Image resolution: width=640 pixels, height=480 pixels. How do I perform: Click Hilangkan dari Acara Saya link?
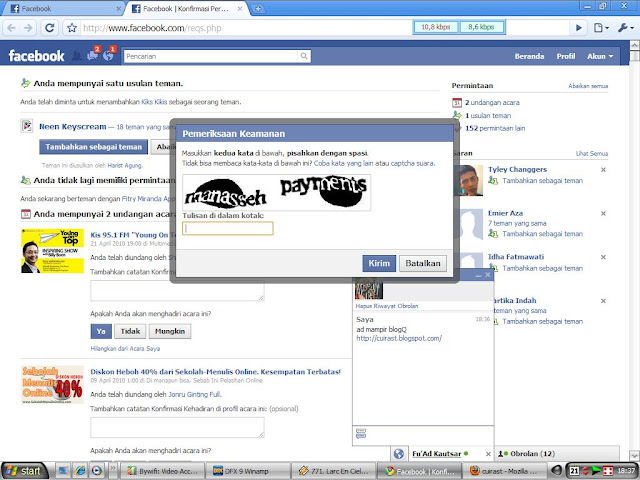pyautogui.click(x=125, y=349)
